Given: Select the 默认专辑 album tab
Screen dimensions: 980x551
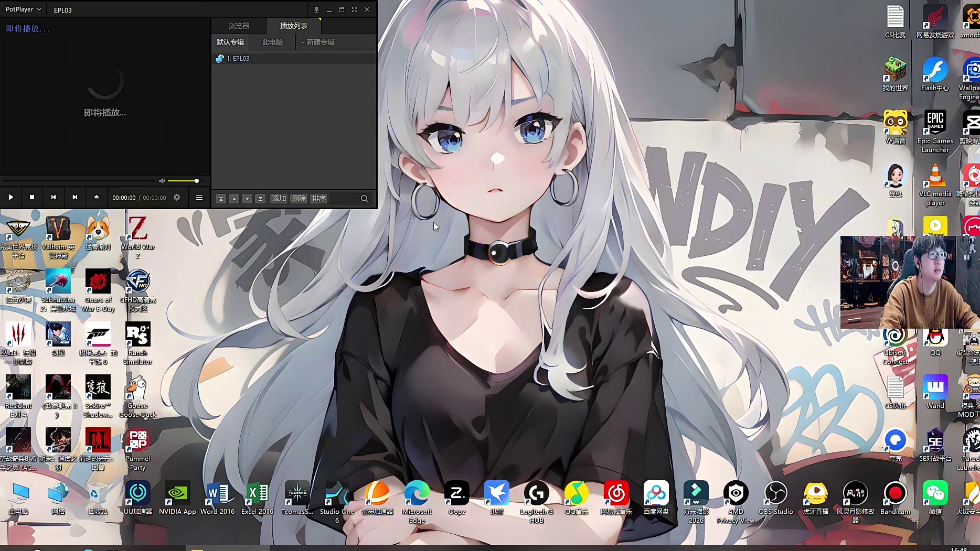Looking at the screenshot, I should 230,42.
